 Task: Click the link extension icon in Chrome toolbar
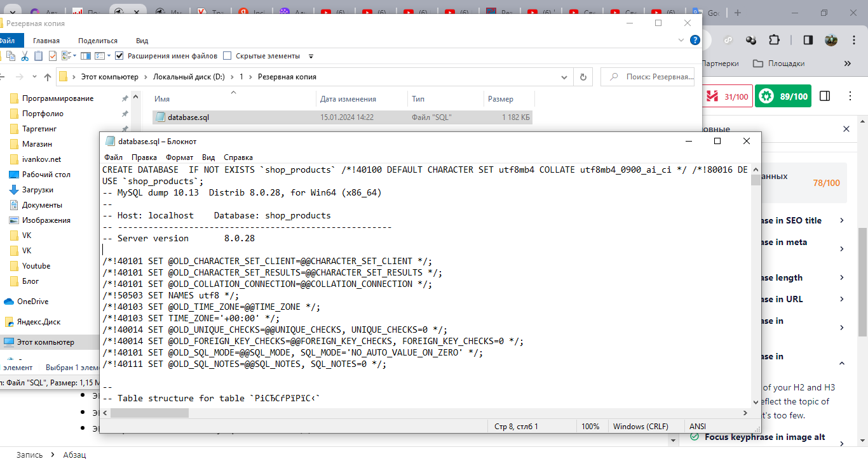pos(729,40)
